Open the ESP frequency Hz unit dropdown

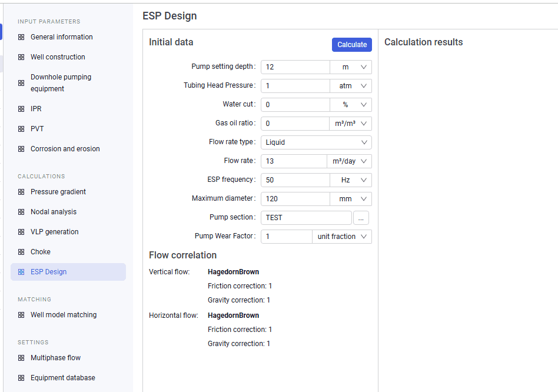tap(351, 180)
